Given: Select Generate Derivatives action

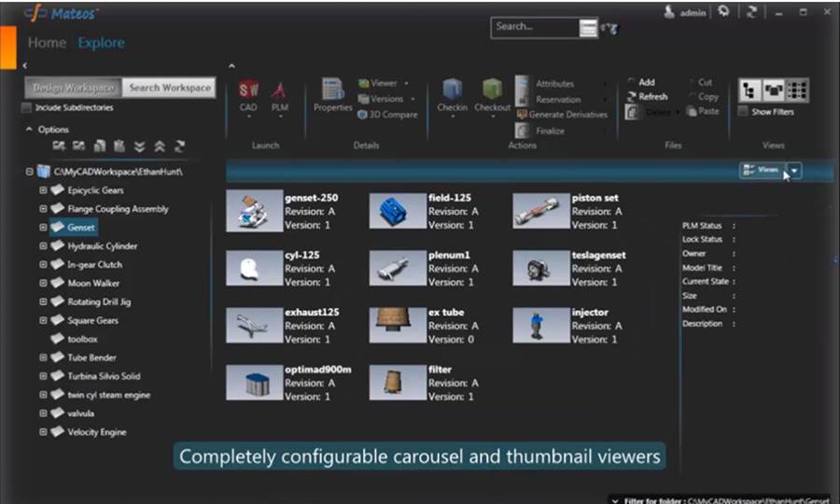Looking at the screenshot, I should (x=561, y=115).
